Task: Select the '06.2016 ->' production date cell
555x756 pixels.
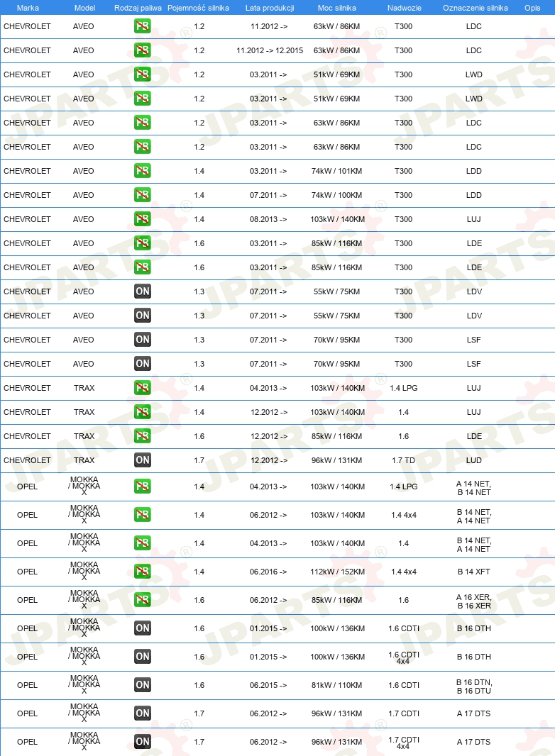Action: pyautogui.click(x=268, y=572)
